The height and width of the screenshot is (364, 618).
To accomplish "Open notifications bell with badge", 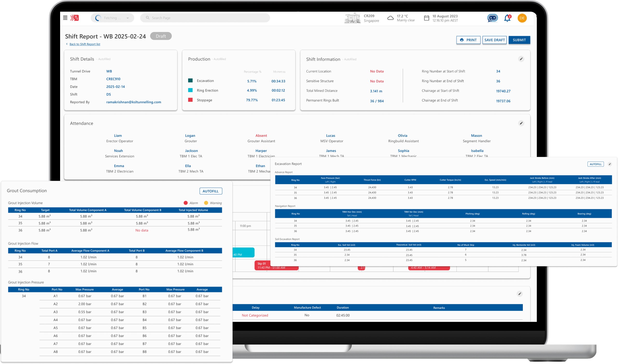I will [507, 18].
